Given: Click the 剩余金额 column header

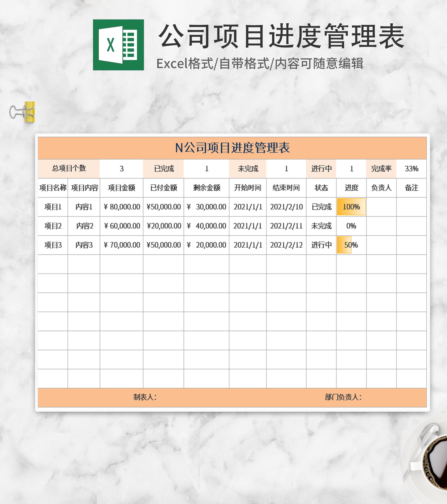Looking at the screenshot, I should click(206, 188).
